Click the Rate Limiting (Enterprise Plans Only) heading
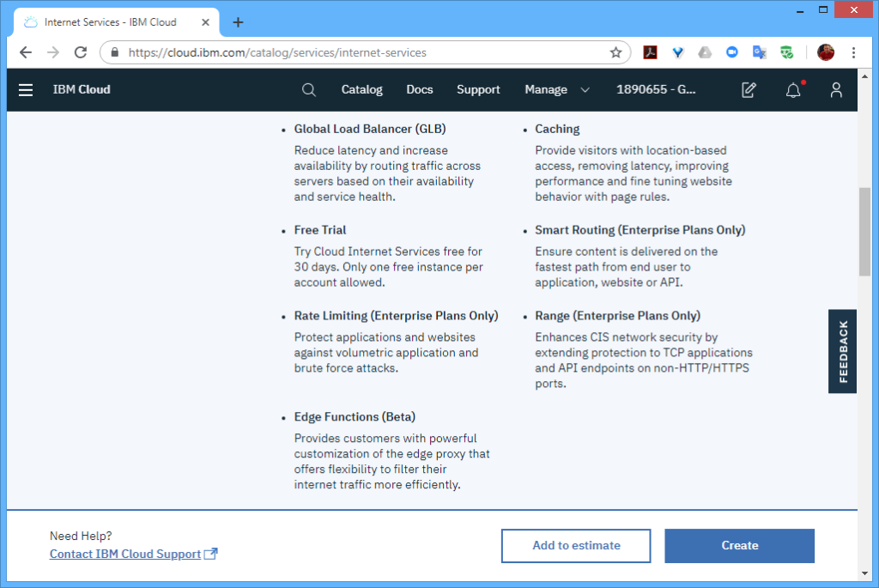This screenshot has width=879, height=588. click(x=397, y=316)
